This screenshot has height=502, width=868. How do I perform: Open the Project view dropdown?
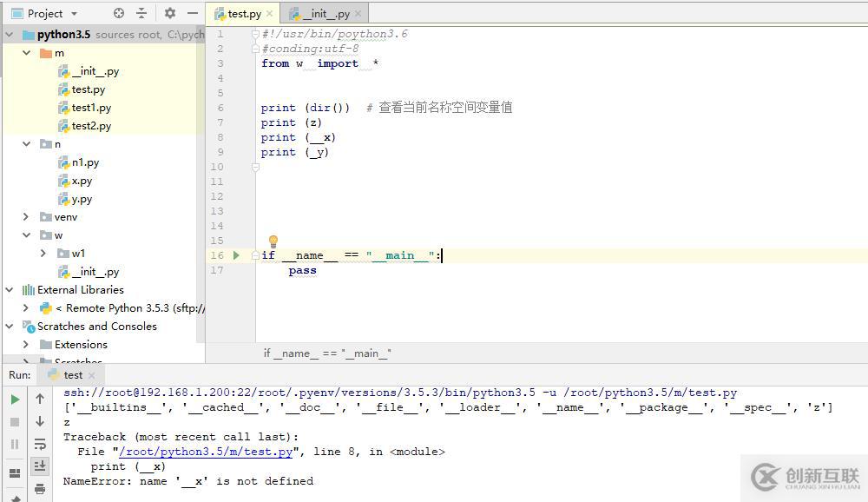coord(73,13)
